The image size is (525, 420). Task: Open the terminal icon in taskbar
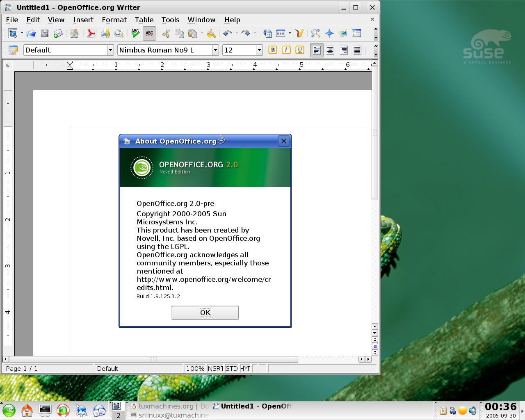pos(45,410)
